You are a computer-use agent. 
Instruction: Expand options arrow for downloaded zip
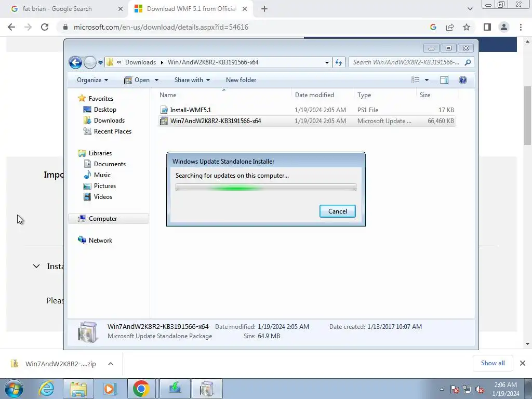click(x=111, y=364)
